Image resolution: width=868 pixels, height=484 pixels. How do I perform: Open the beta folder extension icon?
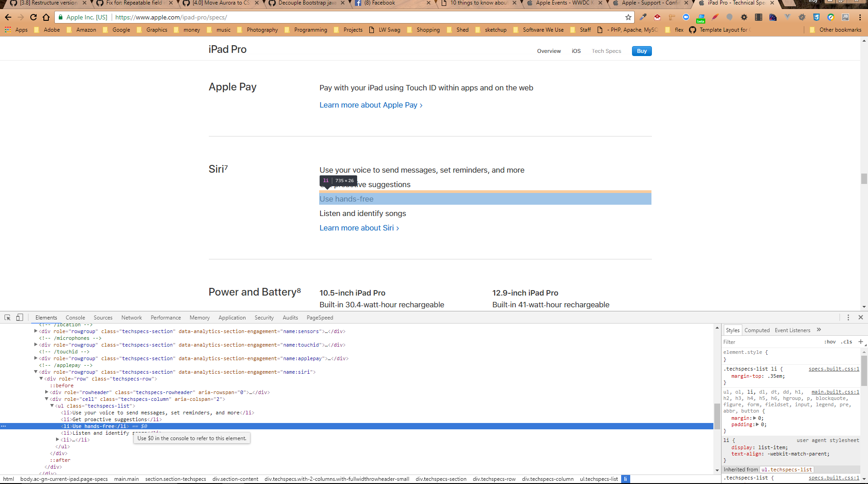coord(701,18)
